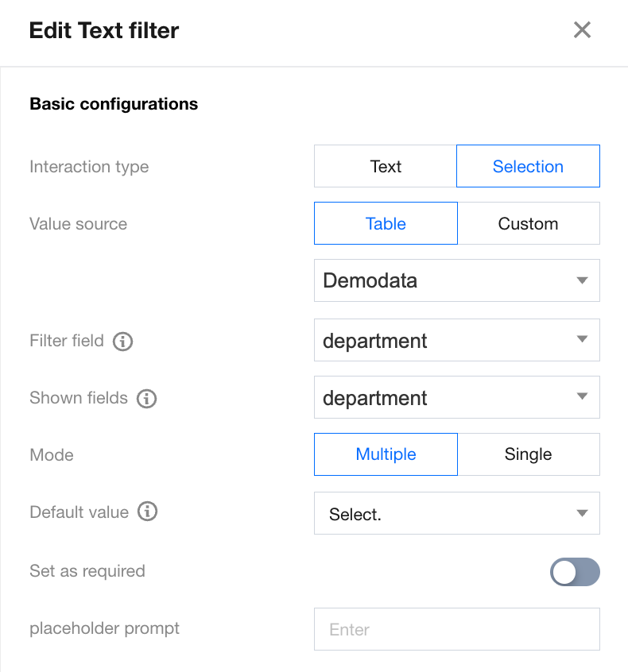Select Text interaction type
Screen dimensions: 628x672
pyautogui.click(x=386, y=167)
